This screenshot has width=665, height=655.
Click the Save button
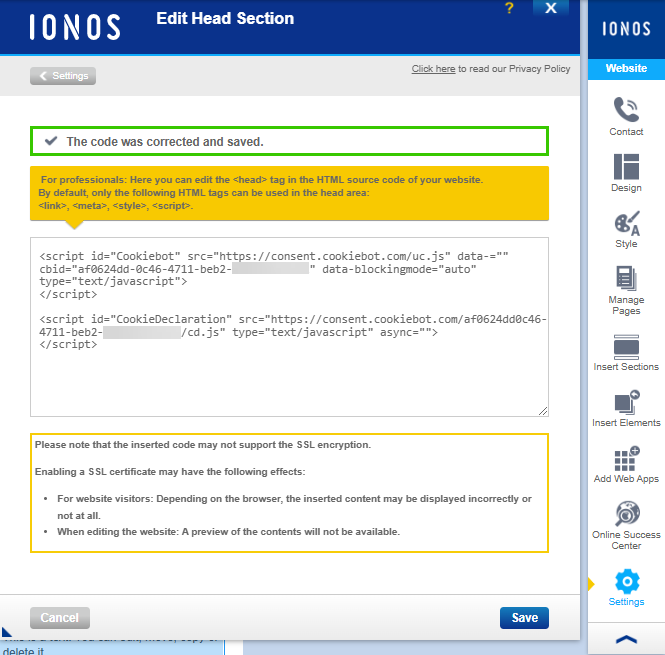pyautogui.click(x=524, y=618)
